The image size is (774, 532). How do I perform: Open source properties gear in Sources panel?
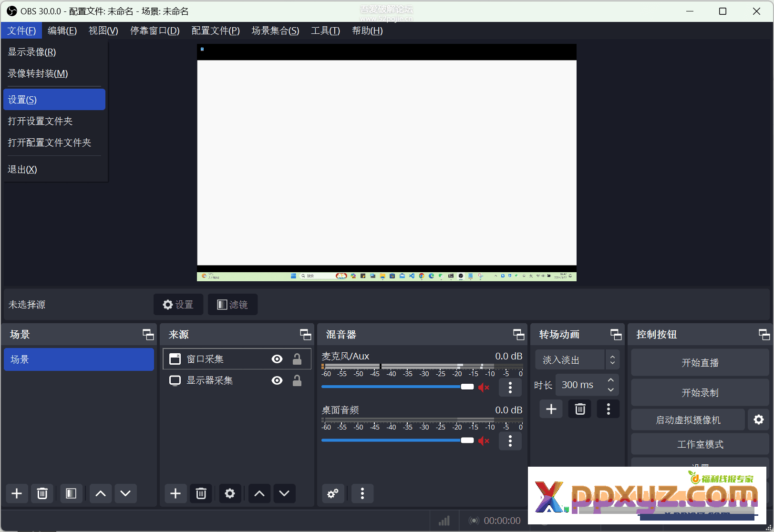point(230,493)
